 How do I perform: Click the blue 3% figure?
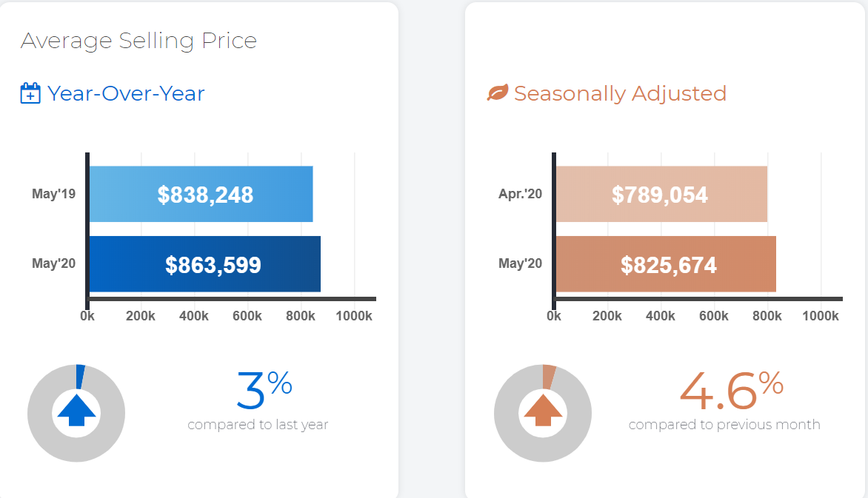click(264, 390)
